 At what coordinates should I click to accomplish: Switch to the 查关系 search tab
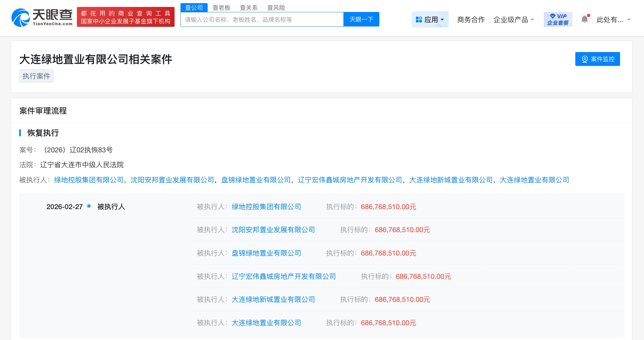[x=249, y=8]
